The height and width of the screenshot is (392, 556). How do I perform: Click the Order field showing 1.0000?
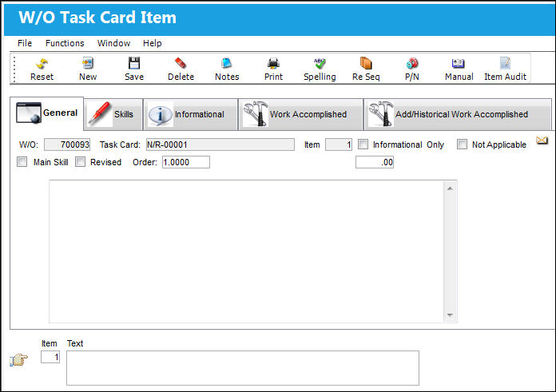click(x=186, y=162)
